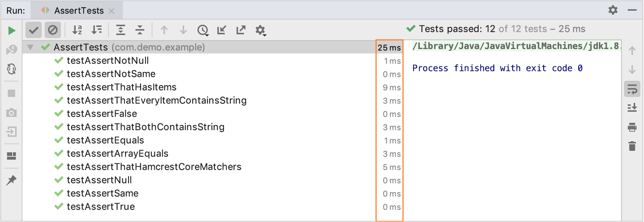This screenshot has width=644, height=222.
Task: Click the 25 ms total duration value
Action: point(389,48)
